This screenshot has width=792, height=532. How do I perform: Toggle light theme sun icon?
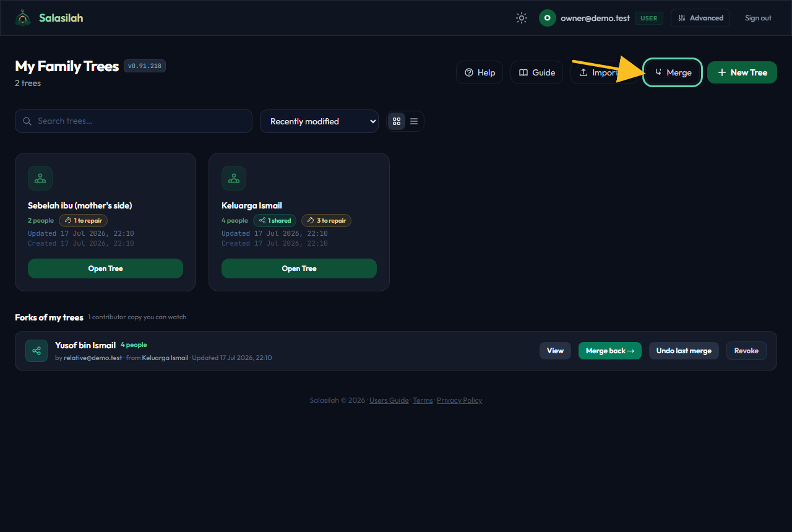(522, 18)
